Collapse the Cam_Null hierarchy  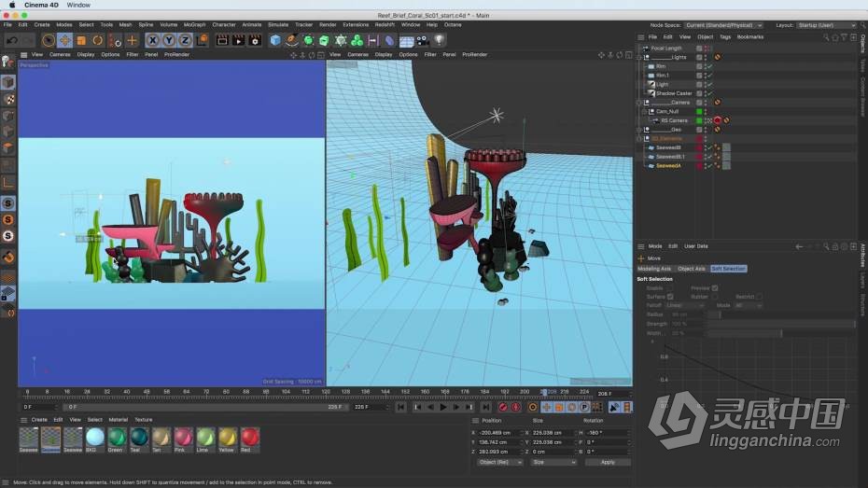(644, 111)
